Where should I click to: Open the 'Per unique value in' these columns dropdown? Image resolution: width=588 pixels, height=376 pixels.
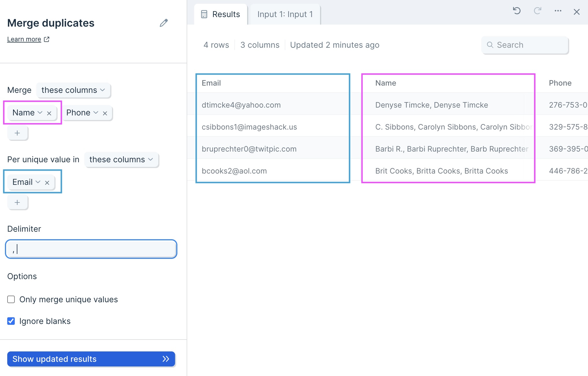click(121, 159)
